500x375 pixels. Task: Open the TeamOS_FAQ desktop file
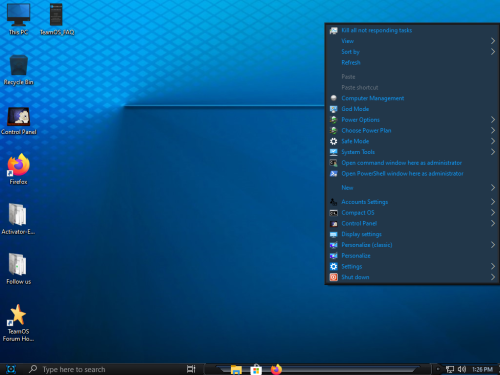[x=57, y=19]
